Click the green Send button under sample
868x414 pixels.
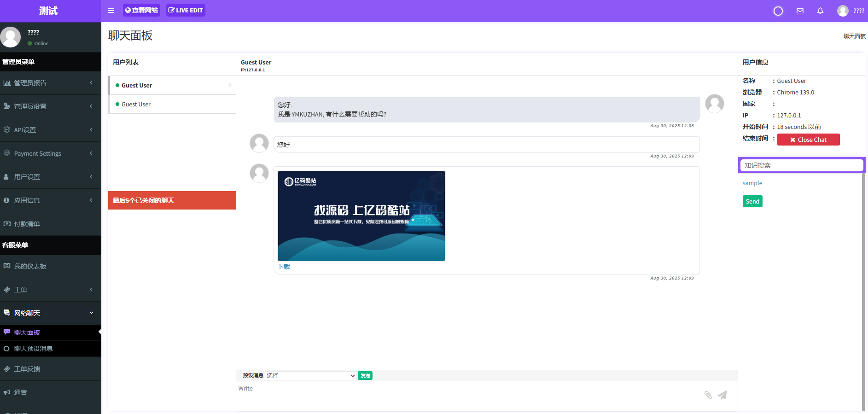pos(752,201)
